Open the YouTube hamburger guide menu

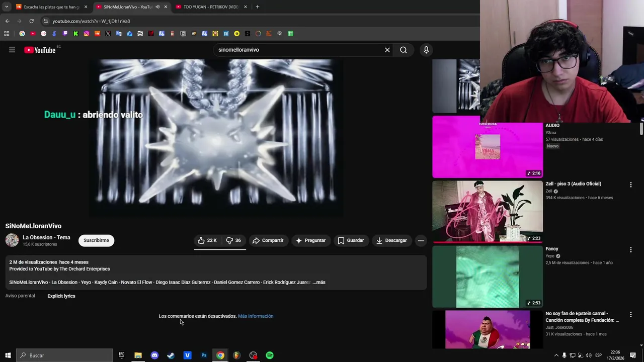pyautogui.click(x=12, y=50)
